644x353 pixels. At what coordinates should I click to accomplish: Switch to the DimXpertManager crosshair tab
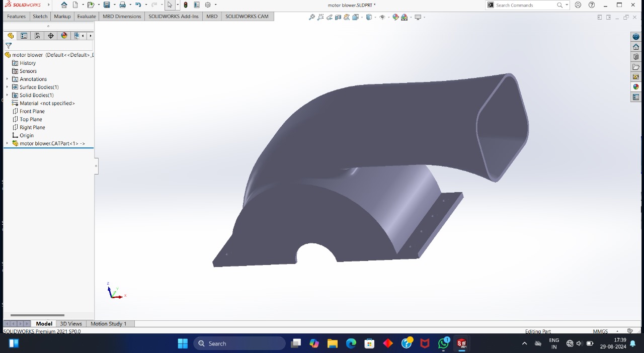click(51, 36)
